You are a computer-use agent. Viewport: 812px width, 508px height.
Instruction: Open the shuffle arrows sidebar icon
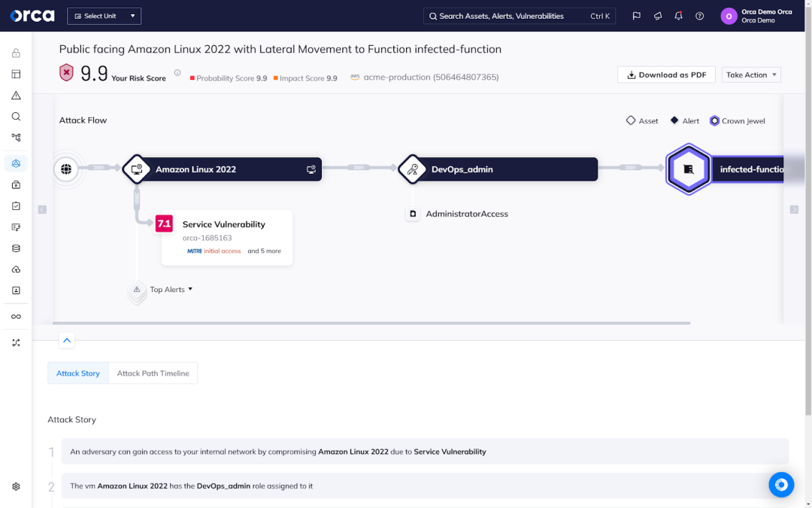pyautogui.click(x=16, y=342)
